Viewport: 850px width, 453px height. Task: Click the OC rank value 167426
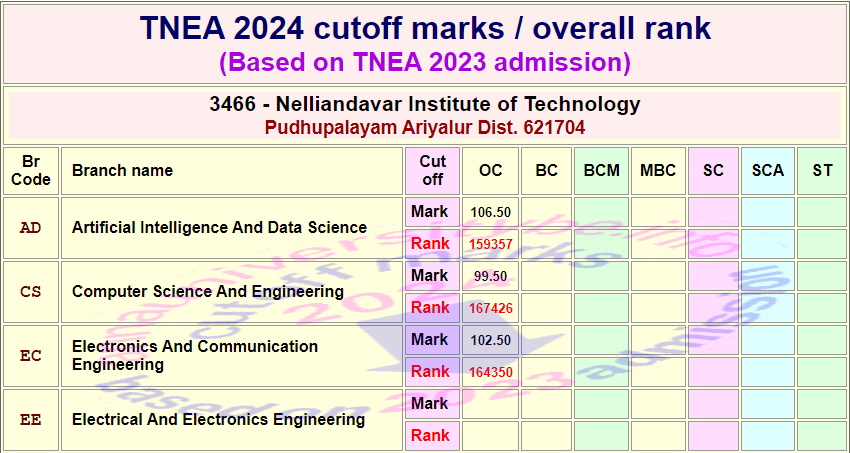pos(490,308)
